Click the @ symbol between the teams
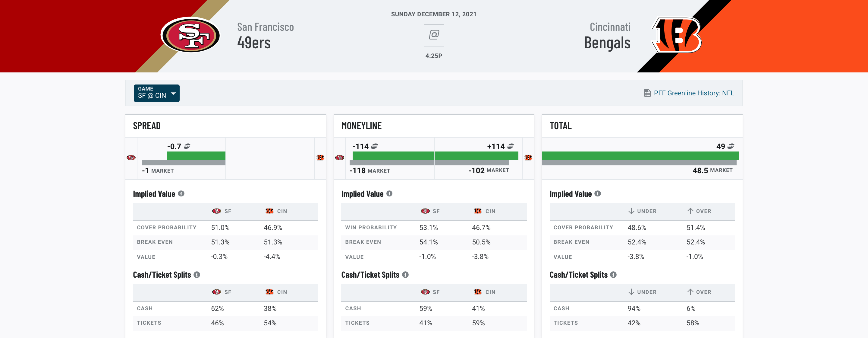 pos(434,34)
